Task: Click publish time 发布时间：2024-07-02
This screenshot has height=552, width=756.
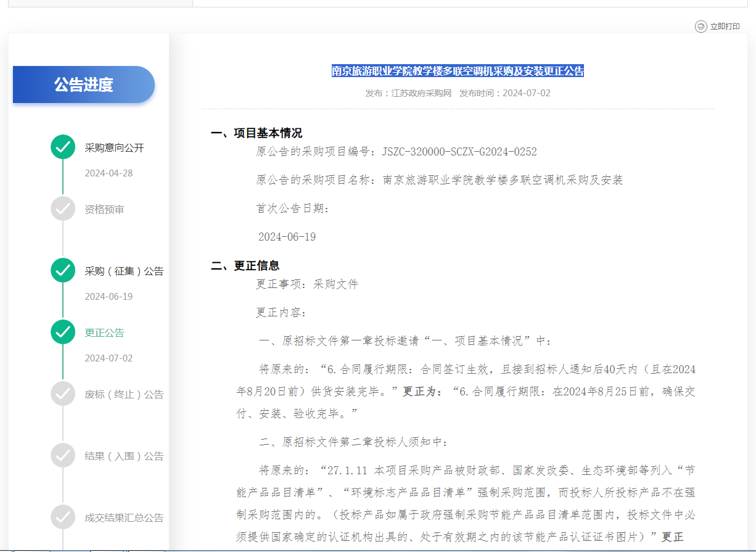Action: pyautogui.click(x=505, y=93)
